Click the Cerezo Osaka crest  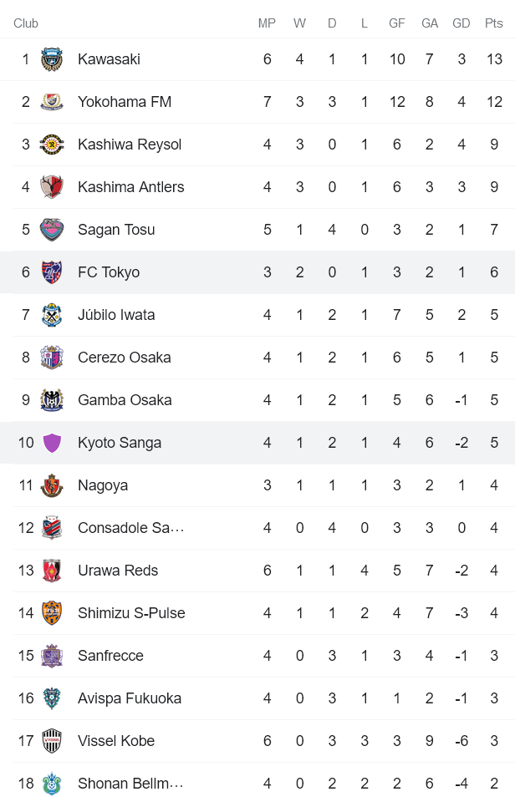coord(54,357)
